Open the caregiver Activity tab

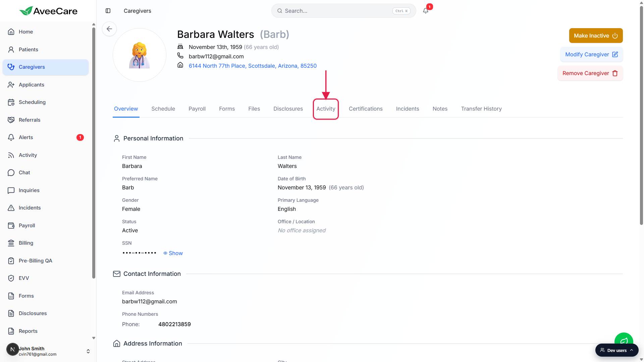tap(326, 109)
